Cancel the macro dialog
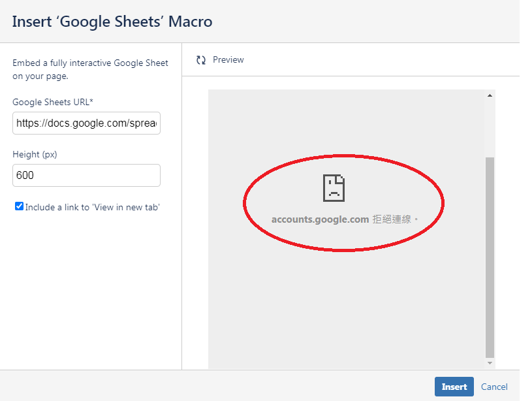This screenshot has height=401, width=532. point(494,387)
